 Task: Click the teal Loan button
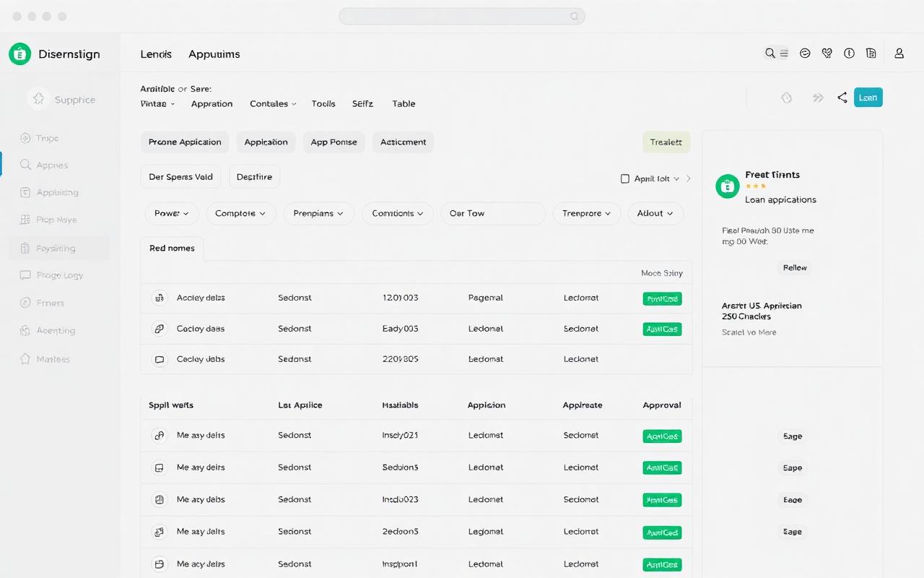pos(868,97)
